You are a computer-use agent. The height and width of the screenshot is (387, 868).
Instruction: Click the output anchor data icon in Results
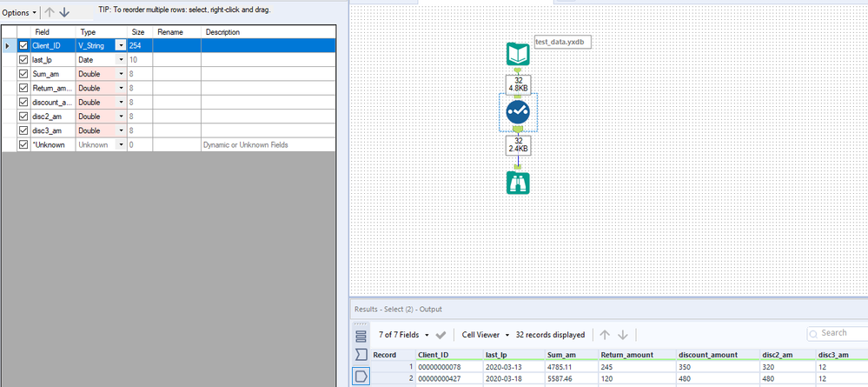[x=361, y=376]
